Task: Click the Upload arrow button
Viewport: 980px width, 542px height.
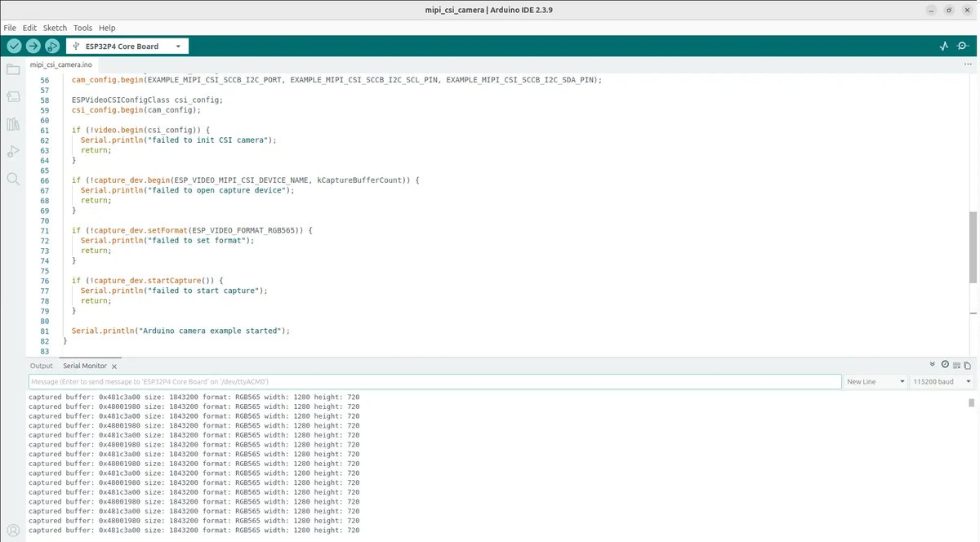Action: pos(33,46)
